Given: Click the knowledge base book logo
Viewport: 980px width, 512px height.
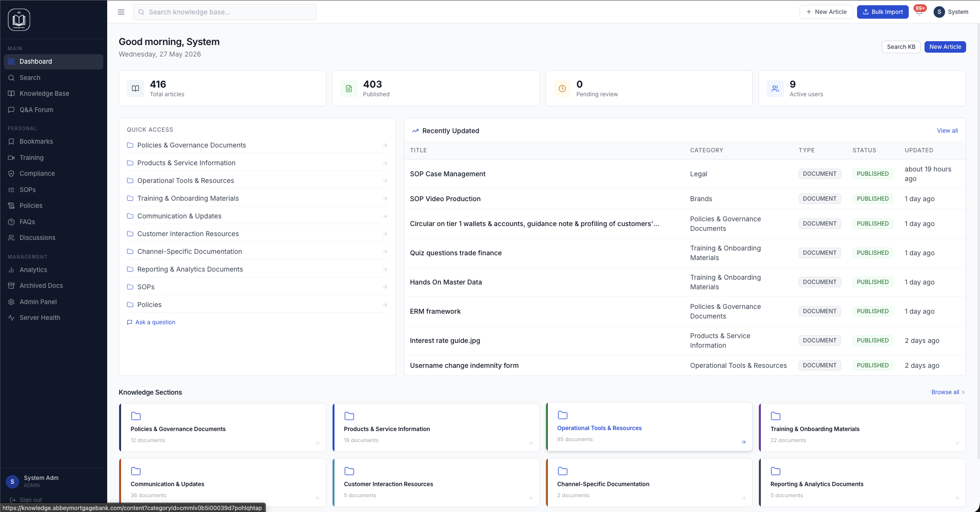Looking at the screenshot, I should tap(19, 20).
